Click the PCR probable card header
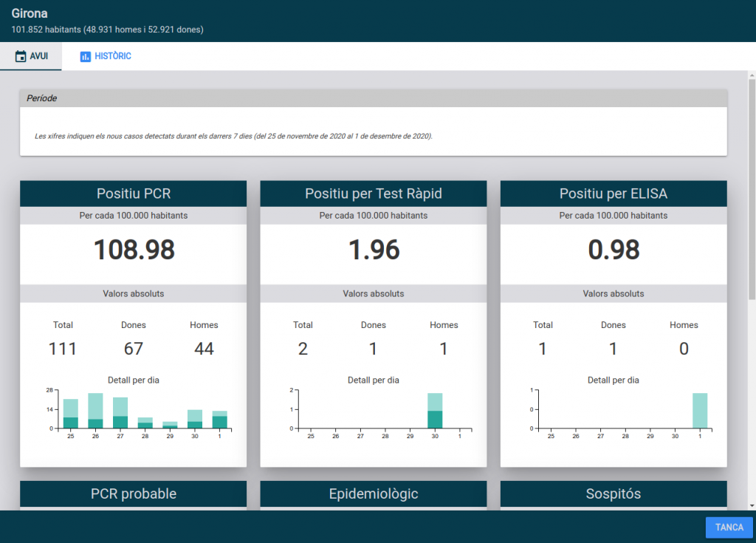The width and height of the screenshot is (756, 543). (x=133, y=494)
